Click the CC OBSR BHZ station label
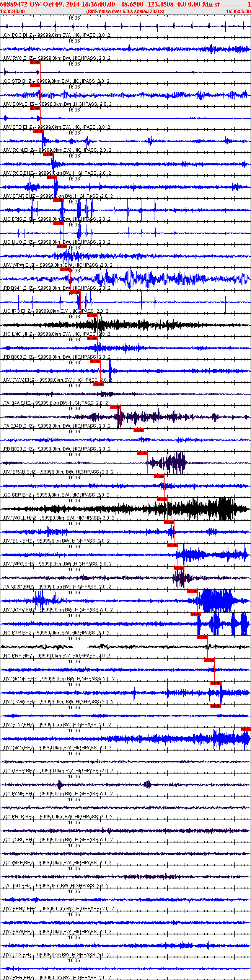Screen dimensions: 251x980 20,771
